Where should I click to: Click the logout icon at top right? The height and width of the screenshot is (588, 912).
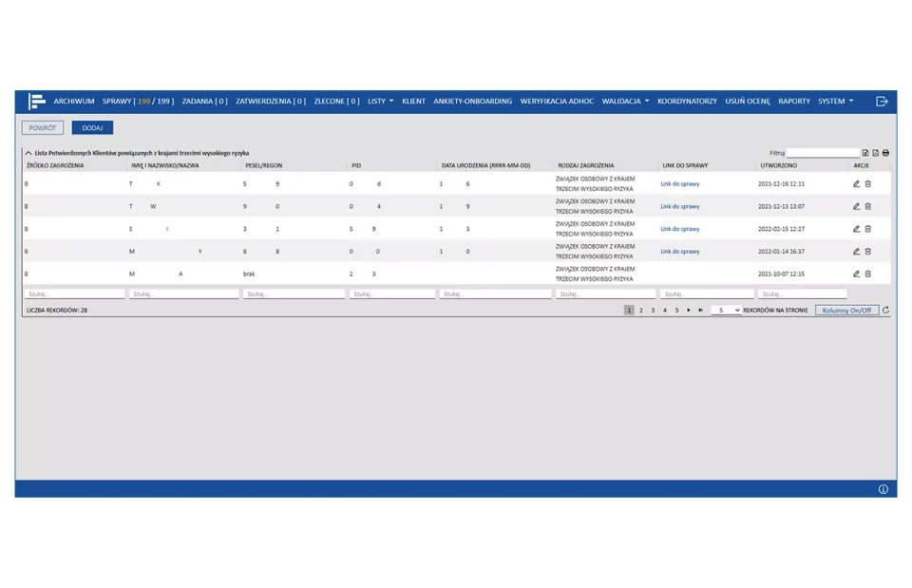882,101
